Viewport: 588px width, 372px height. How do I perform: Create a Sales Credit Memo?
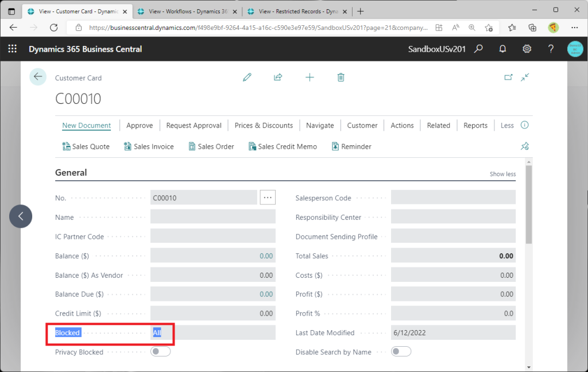click(283, 146)
